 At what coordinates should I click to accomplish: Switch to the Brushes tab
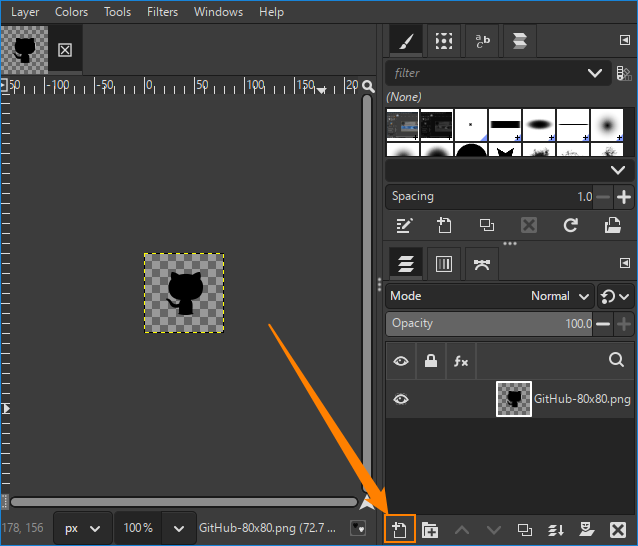point(406,41)
